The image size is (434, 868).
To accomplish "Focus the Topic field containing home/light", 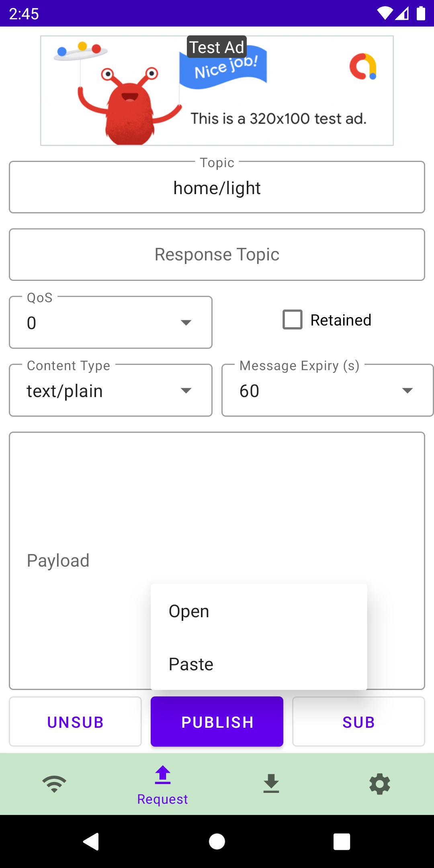I will pyautogui.click(x=217, y=187).
